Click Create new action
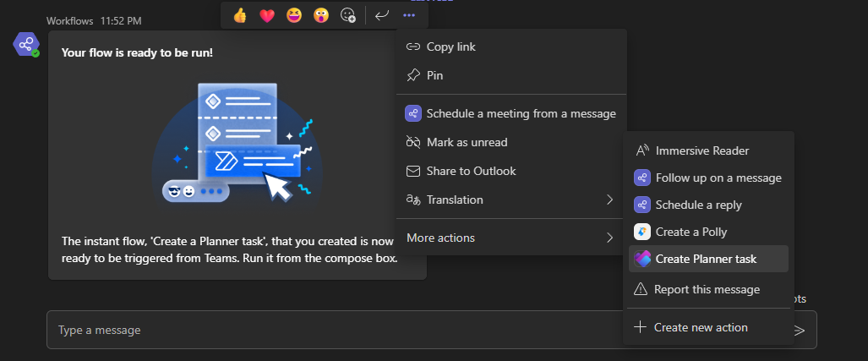 click(708, 327)
